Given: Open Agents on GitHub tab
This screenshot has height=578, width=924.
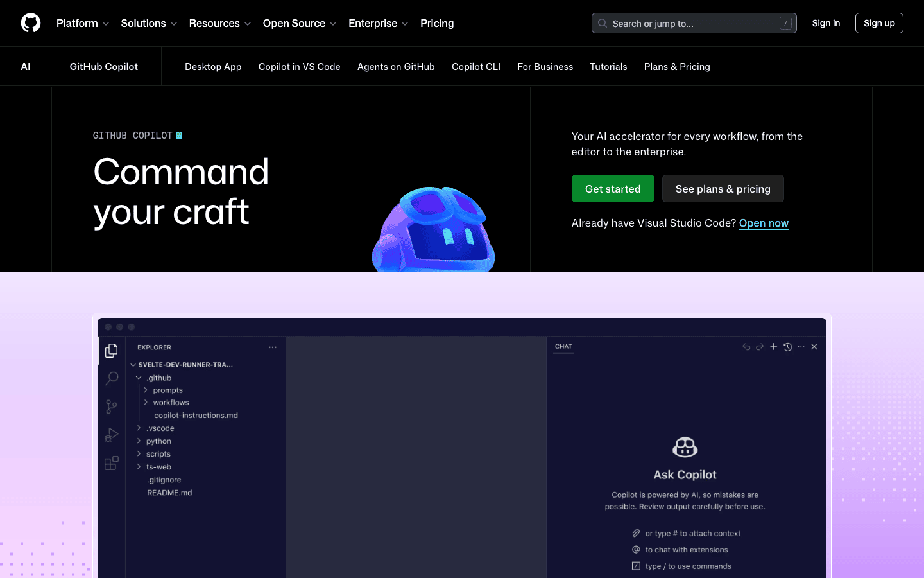Looking at the screenshot, I should pyautogui.click(x=396, y=67).
